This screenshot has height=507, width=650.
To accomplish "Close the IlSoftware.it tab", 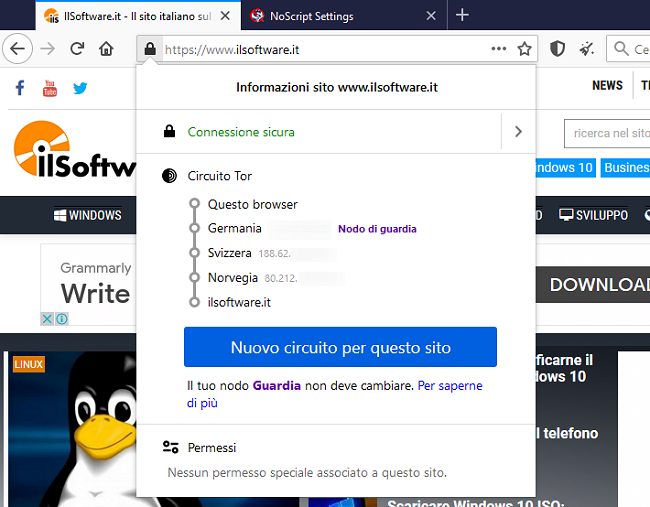I will [225, 16].
